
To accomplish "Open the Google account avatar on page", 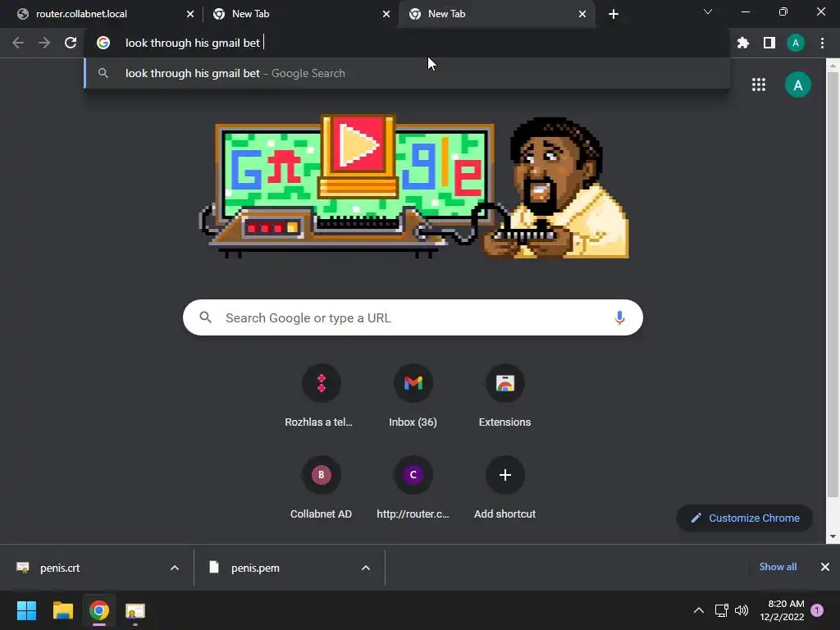I will 797,84.
